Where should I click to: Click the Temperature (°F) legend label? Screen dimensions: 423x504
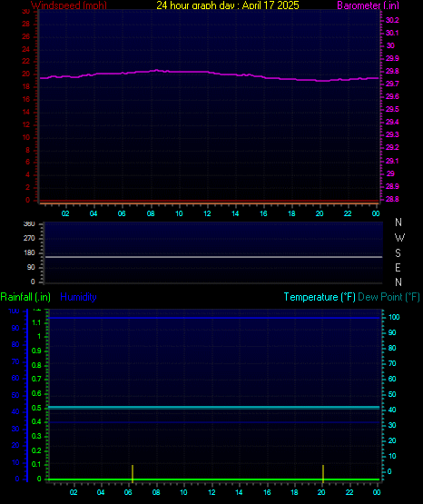tap(320, 297)
